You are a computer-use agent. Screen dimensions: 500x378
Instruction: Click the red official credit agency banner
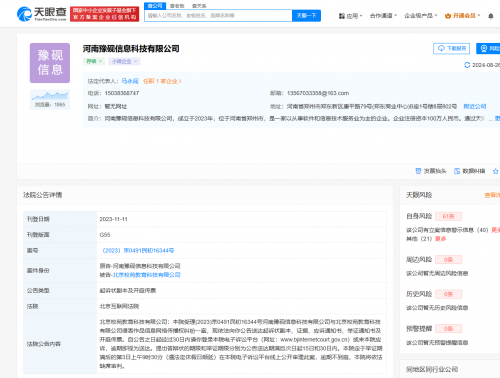click(x=104, y=14)
